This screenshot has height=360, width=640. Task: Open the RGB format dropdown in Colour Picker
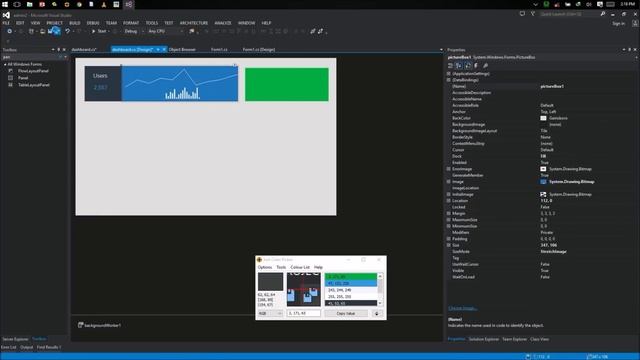270,313
